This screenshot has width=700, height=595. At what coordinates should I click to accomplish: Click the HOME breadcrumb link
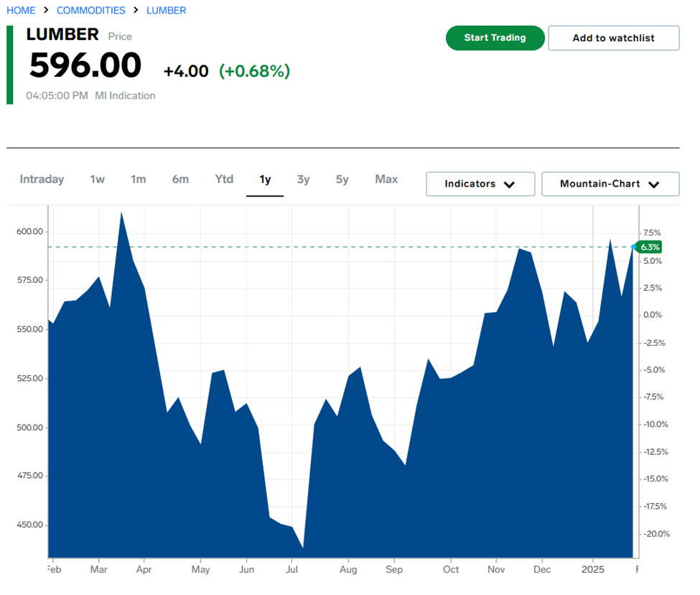21,10
